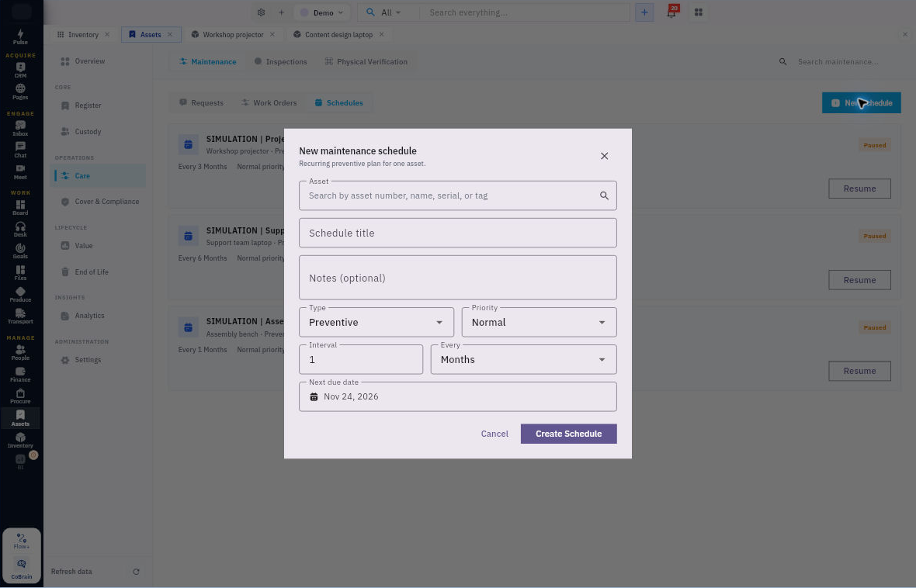Click Cancel in the dialog
This screenshot has height=588, width=916.
point(494,434)
